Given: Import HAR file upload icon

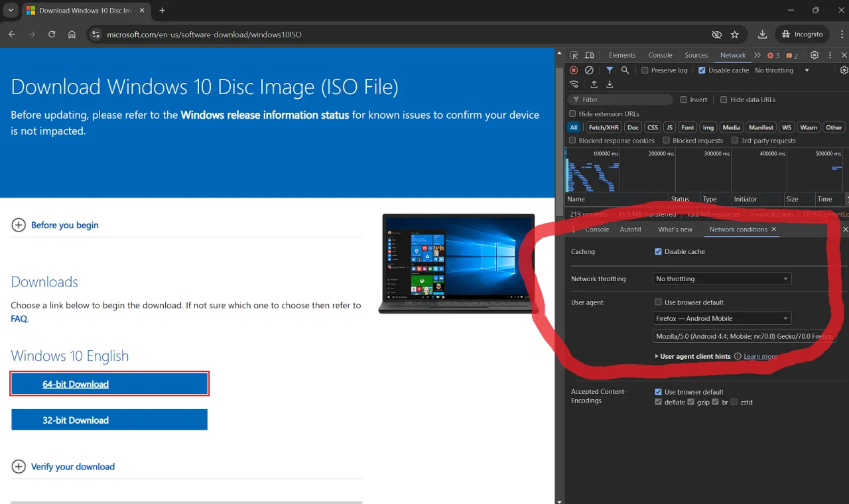Looking at the screenshot, I should click(x=594, y=84).
